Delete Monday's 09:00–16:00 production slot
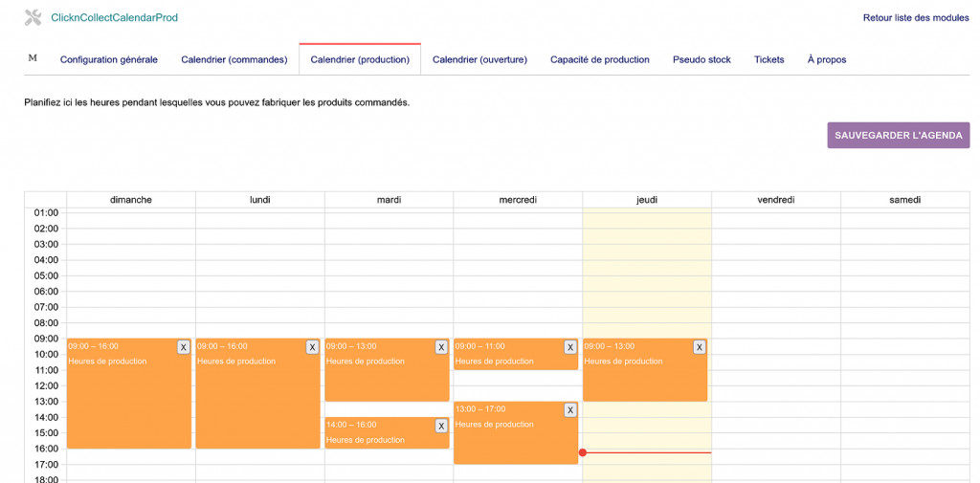Viewport: 980px width, 483px height. [312, 347]
